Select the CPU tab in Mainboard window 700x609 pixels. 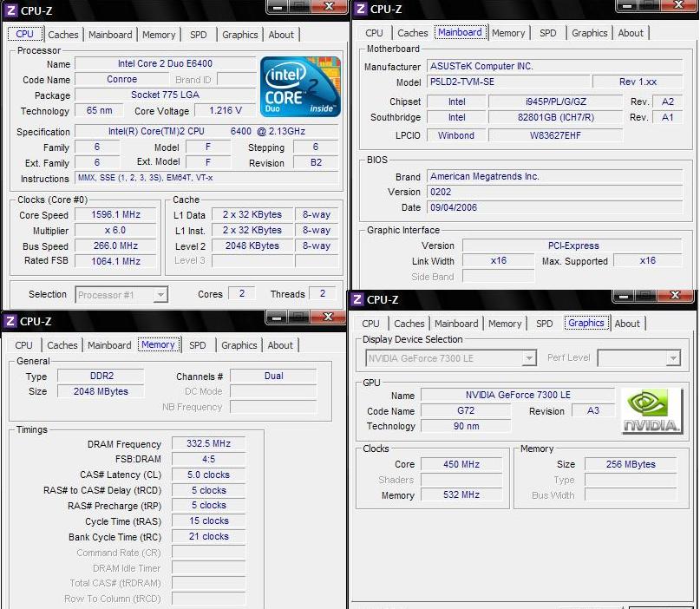point(374,33)
